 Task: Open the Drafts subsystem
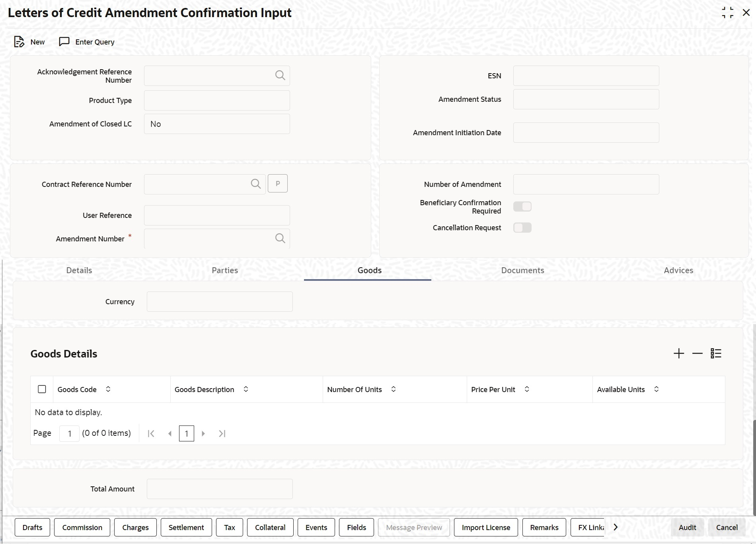[32, 527]
